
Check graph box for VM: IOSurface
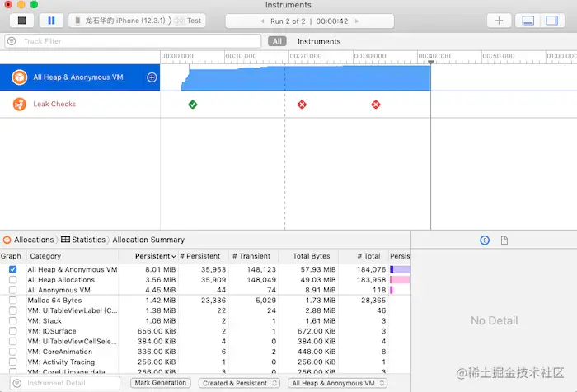coord(12,331)
